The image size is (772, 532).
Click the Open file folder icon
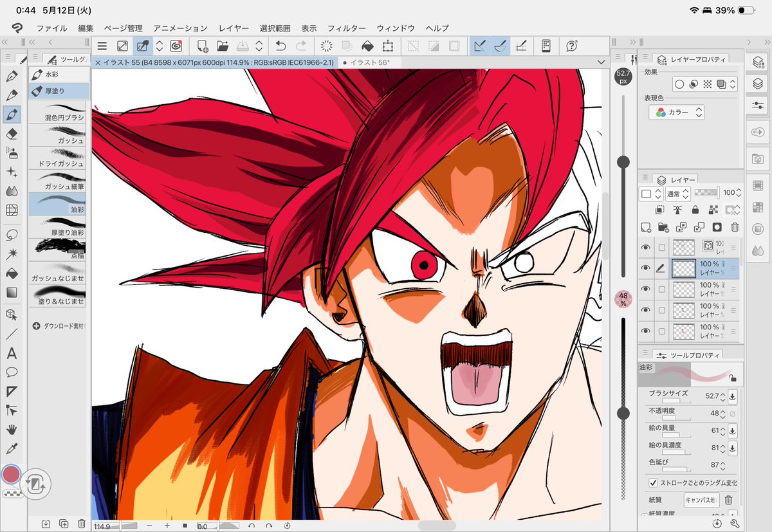click(x=223, y=46)
